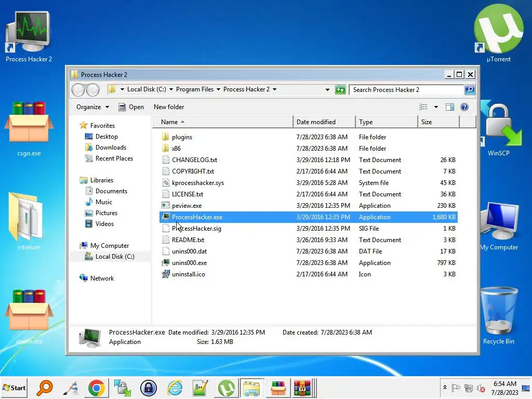Select peview.exe application
532x399 pixels.
309,206
